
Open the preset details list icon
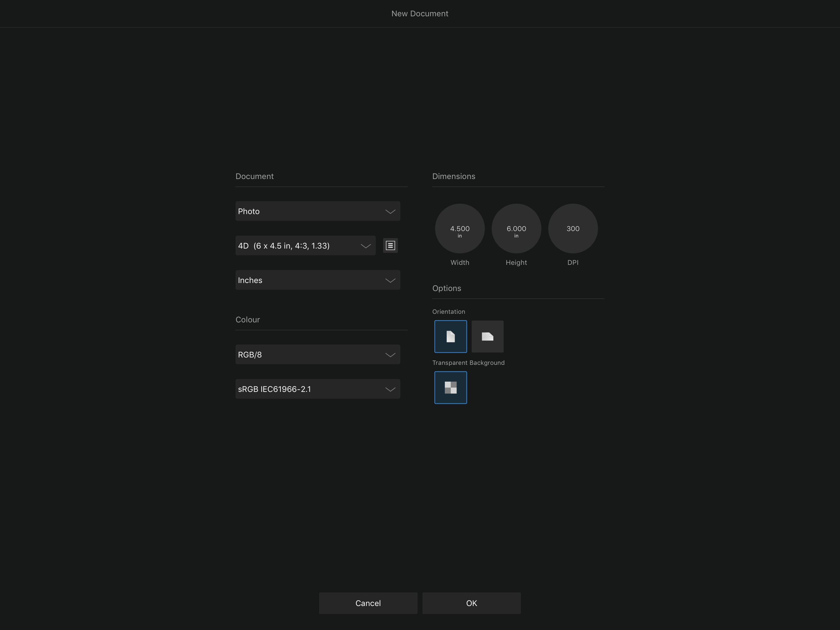390,245
